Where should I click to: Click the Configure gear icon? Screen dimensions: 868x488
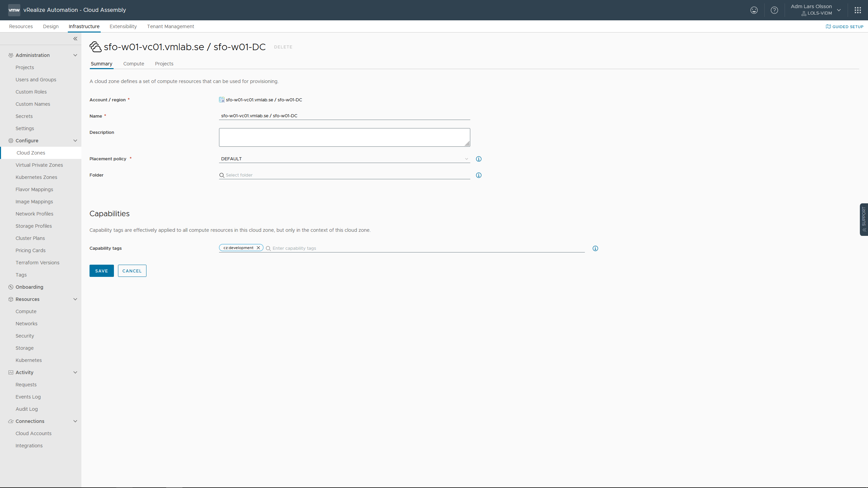[x=11, y=141]
